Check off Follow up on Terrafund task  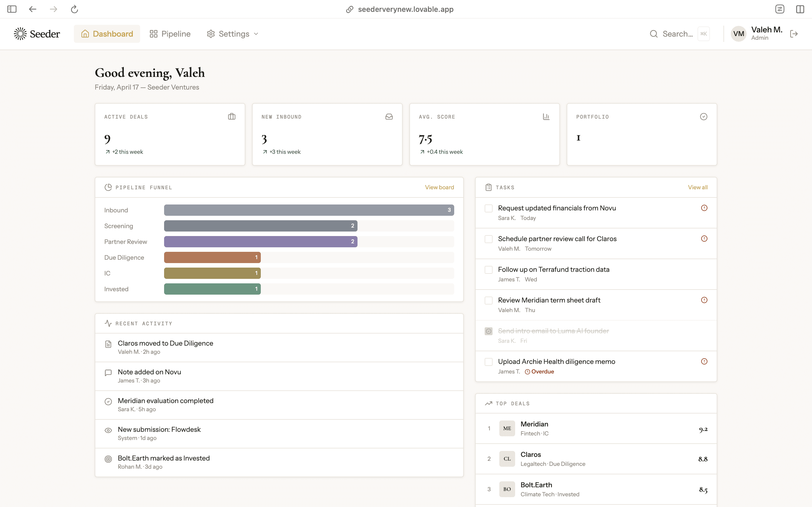[x=489, y=270]
